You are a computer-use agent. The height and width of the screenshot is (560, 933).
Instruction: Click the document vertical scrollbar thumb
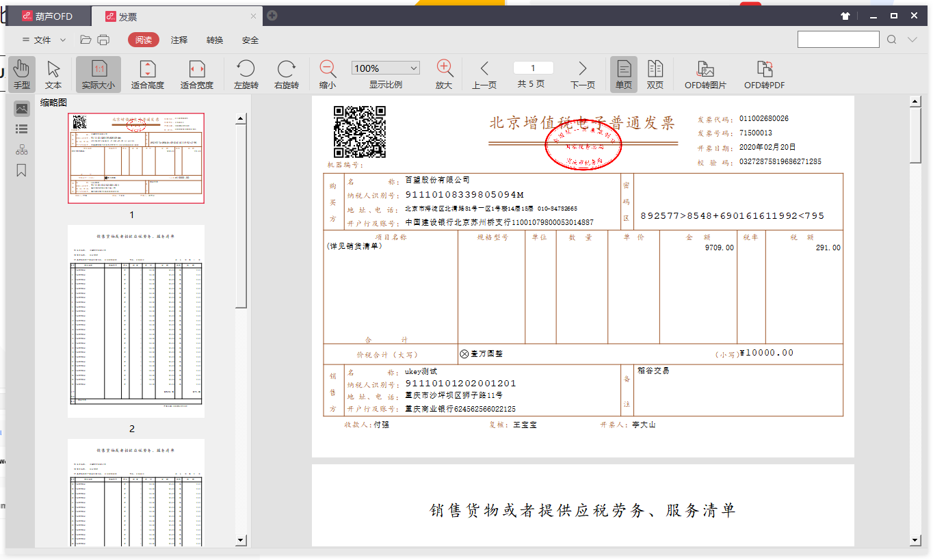coord(915,135)
